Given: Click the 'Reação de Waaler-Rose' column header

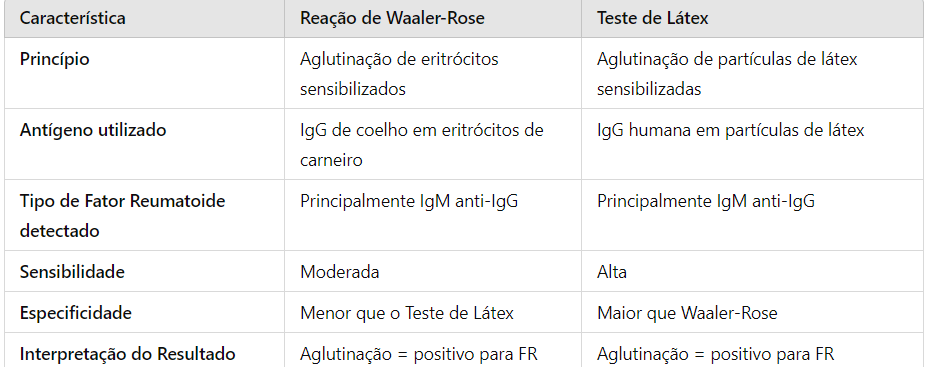Looking at the screenshot, I should pos(392,18).
